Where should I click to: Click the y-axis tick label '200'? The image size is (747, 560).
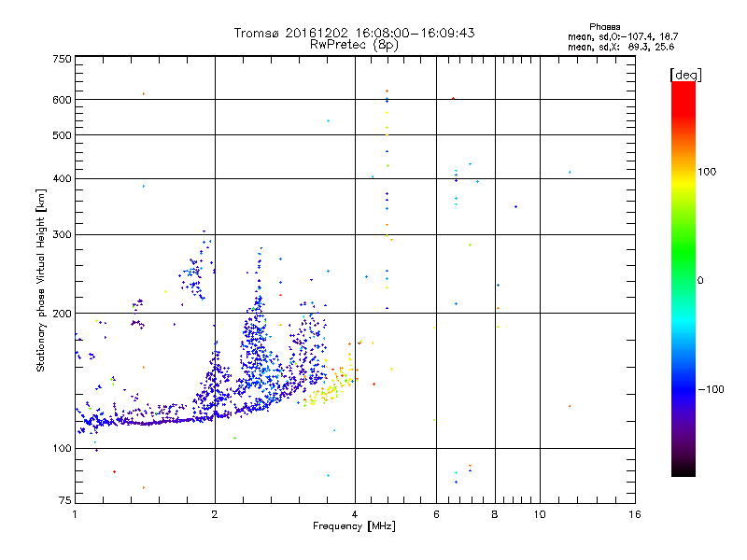pos(62,314)
